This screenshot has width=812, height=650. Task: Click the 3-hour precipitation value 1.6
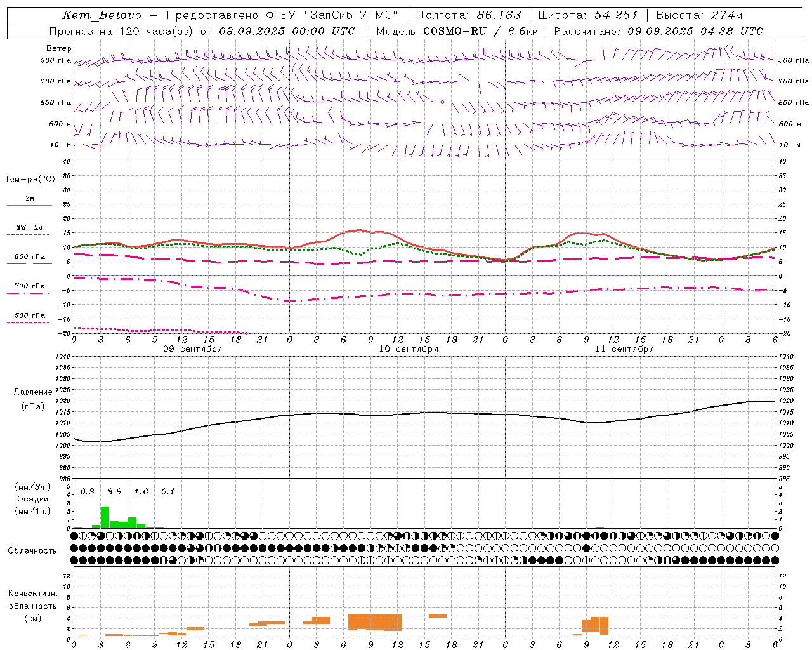tap(141, 492)
